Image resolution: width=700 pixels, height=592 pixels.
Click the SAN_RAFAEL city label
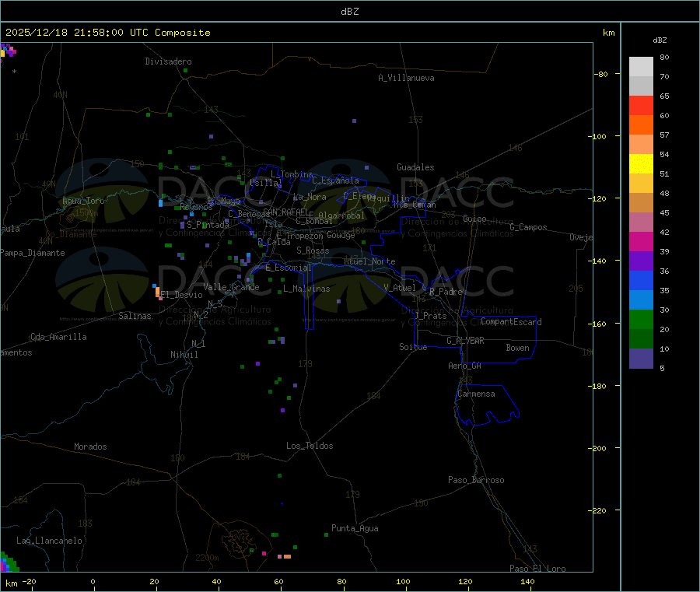tap(285, 212)
